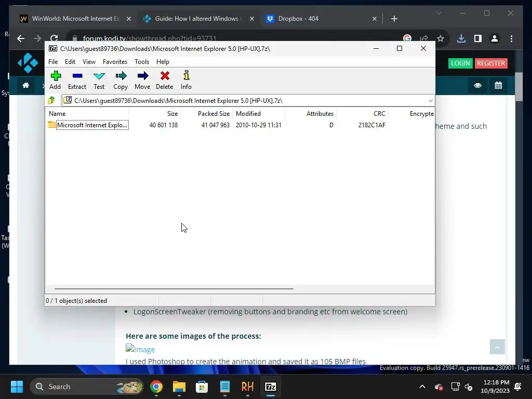Click the 2182C1AF CRC value
This screenshot has height=399, width=532.
pyautogui.click(x=372, y=125)
